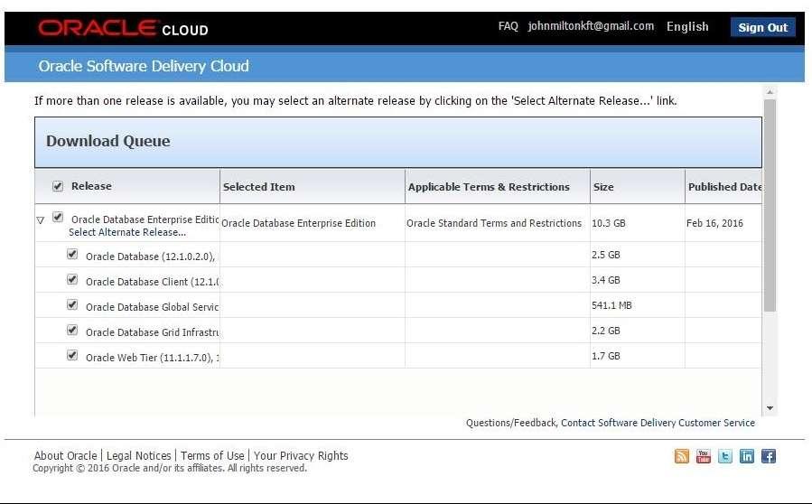This screenshot has height=504, width=812.
Task: Open the Oracle YouTube icon
Action: 704,456
